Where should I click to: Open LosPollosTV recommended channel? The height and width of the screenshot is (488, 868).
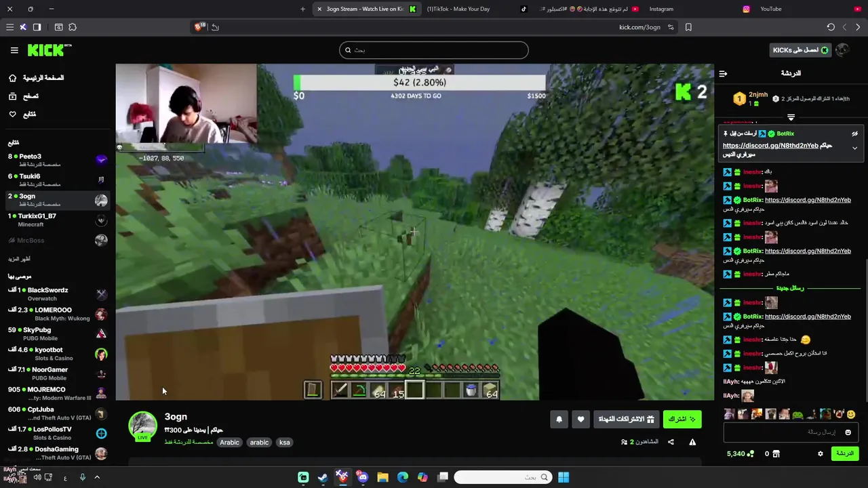pyautogui.click(x=57, y=433)
